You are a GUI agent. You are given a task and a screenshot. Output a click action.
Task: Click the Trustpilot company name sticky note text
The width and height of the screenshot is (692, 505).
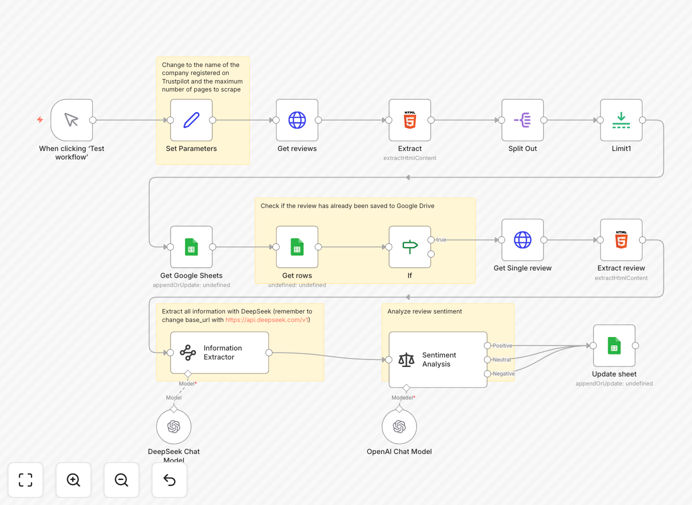[x=202, y=77]
